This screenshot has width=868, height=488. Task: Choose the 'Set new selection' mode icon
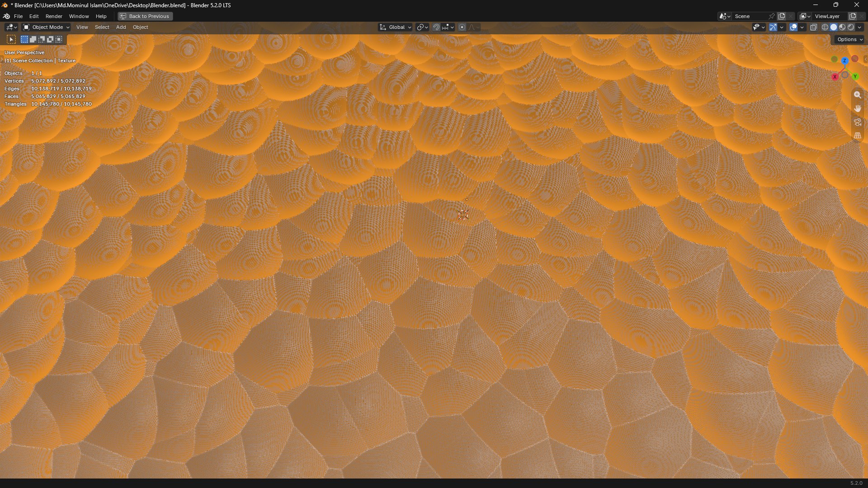click(24, 40)
